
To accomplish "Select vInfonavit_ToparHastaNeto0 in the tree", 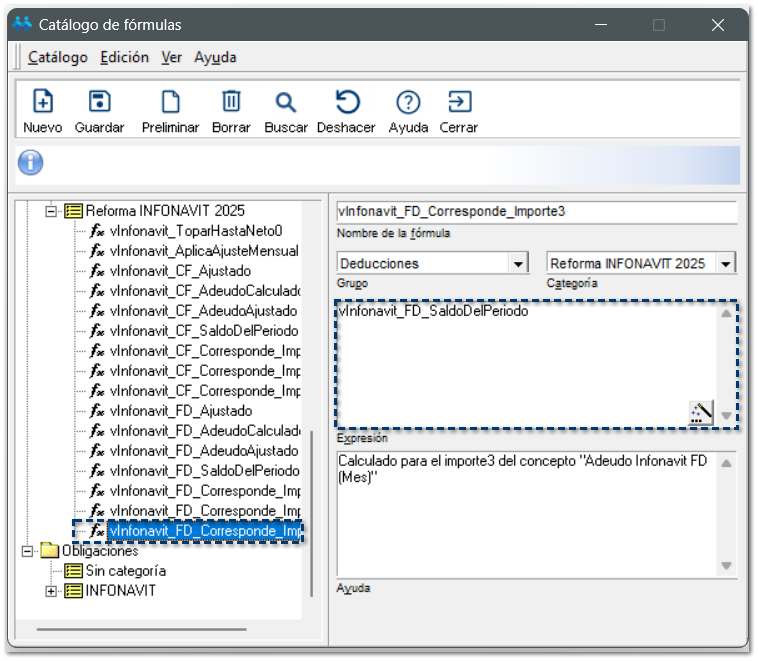I will [196, 231].
